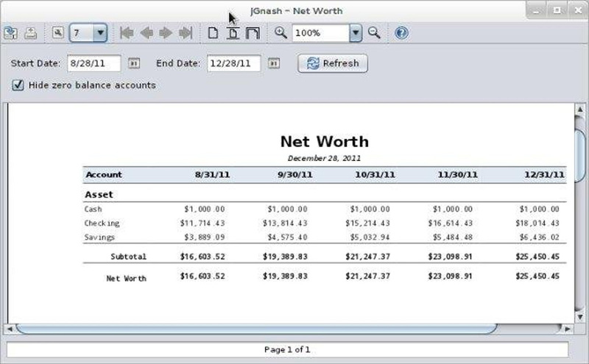The width and height of the screenshot is (589, 364).
Task: Open the report font settings icon
Action: click(58, 32)
